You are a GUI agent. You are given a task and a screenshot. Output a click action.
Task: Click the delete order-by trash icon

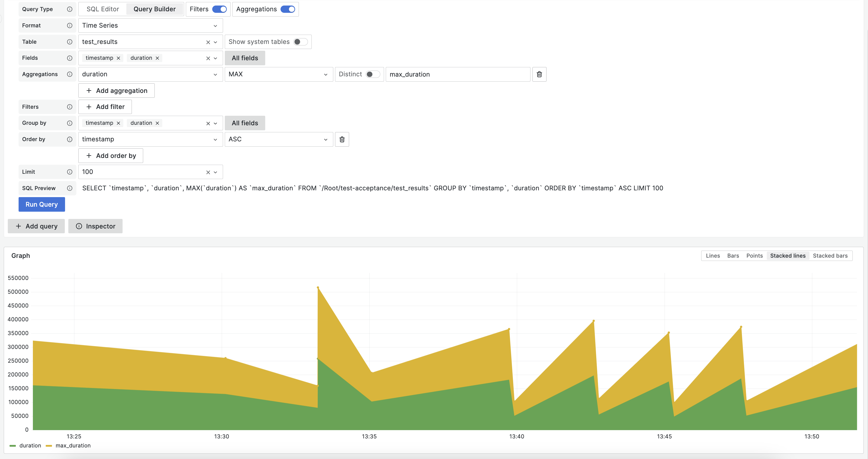pos(342,139)
